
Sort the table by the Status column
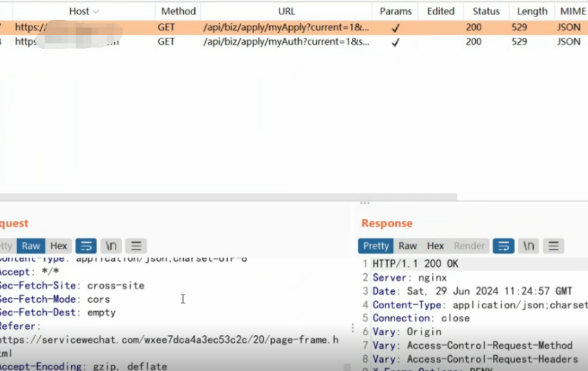click(x=485, y=11)
